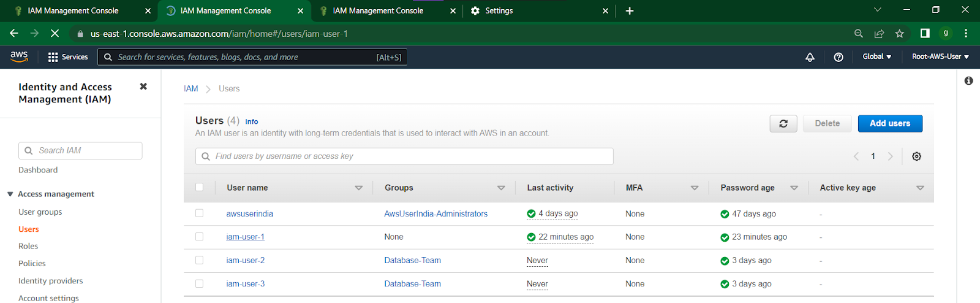Sort by User name column arrow
Image resolution: width=980 pixels, height=303 pixels.
(359, 188)
